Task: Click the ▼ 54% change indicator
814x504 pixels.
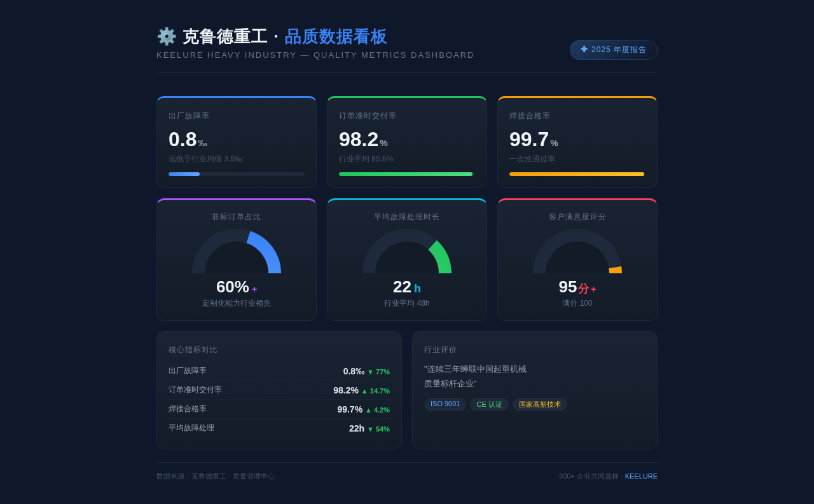Action: click(378, 429)
